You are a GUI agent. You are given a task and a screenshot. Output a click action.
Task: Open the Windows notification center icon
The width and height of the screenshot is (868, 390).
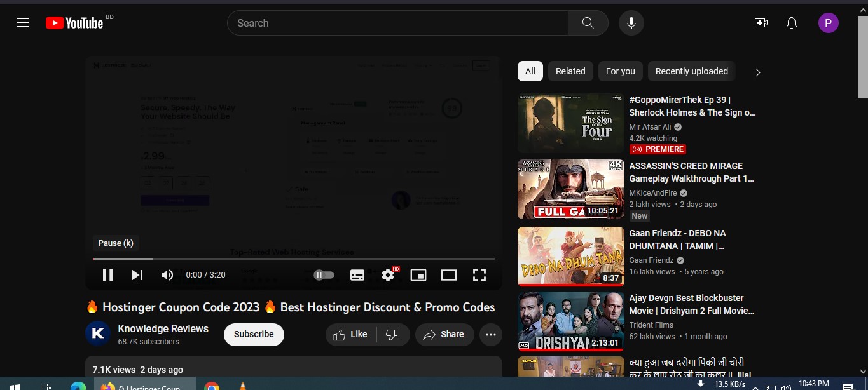[848, 386]
